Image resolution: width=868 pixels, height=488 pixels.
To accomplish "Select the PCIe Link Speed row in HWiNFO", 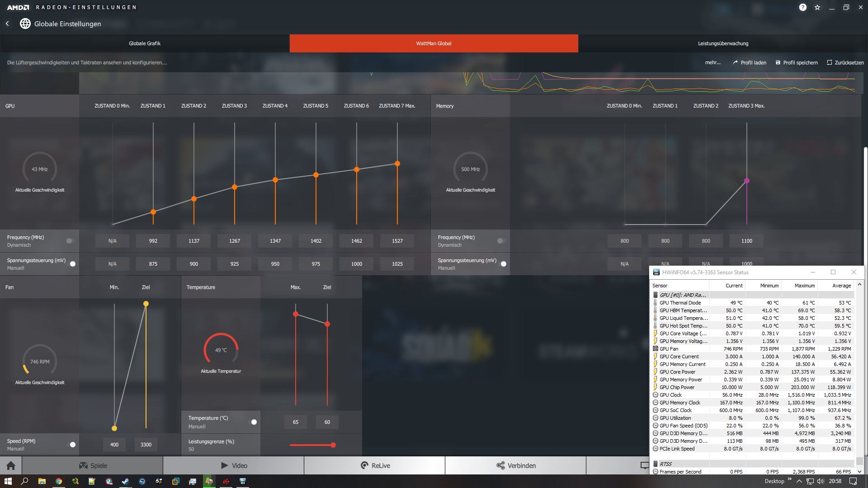I will pyautogui.click(x=753, y=449).
